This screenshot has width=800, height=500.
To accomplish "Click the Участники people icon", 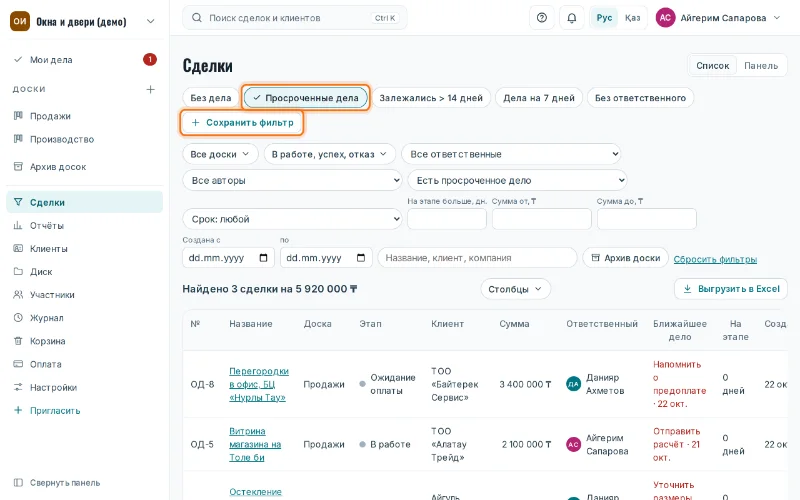I will pos(18,294).
